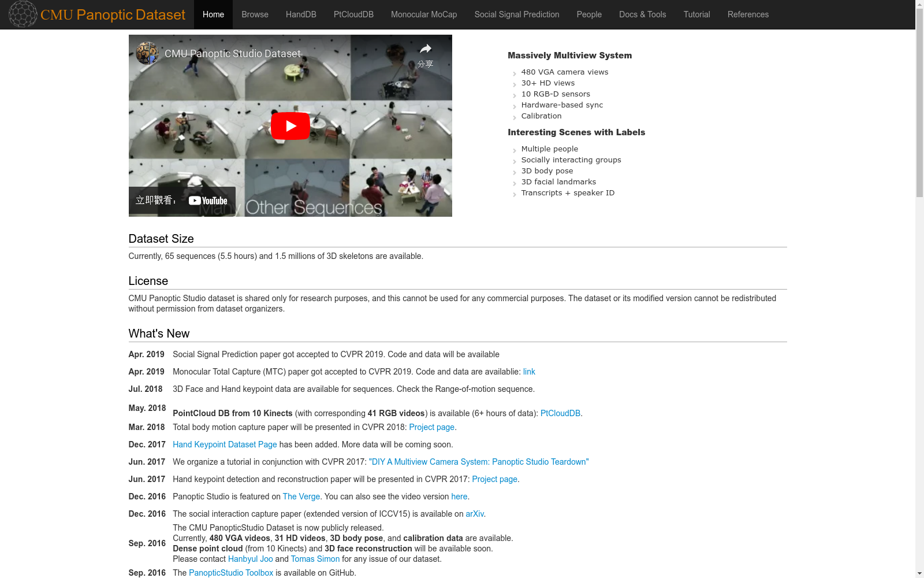This screenshot has height=578, width=924.
Task: Click the share arrow icon on video
Action: pos(426,49)
